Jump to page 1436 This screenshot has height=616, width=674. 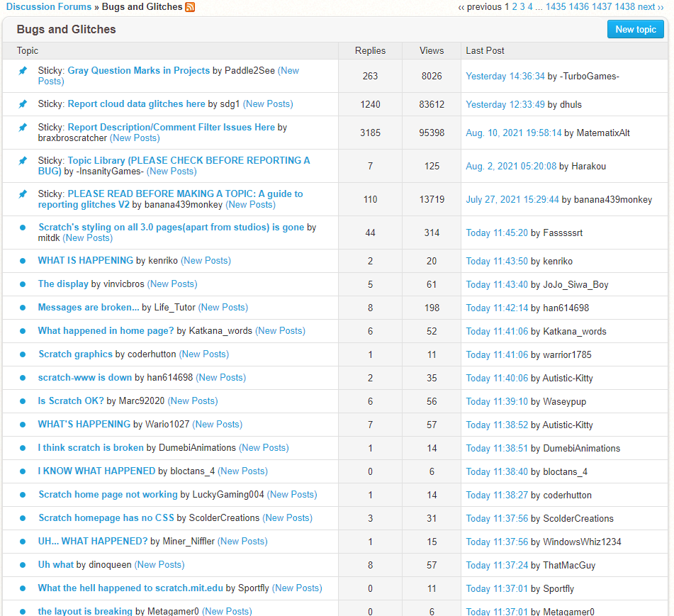pos(579,7)
